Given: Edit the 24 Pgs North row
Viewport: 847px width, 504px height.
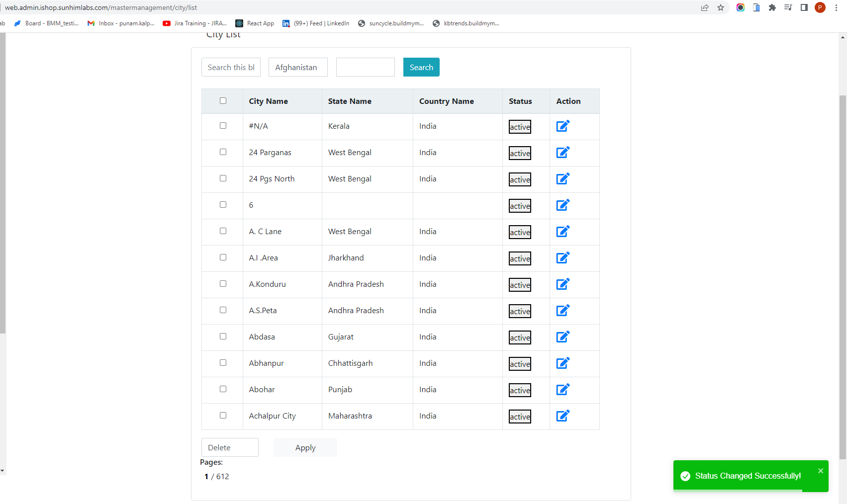Looking at the screenshot, I should (x=563, y=179).
